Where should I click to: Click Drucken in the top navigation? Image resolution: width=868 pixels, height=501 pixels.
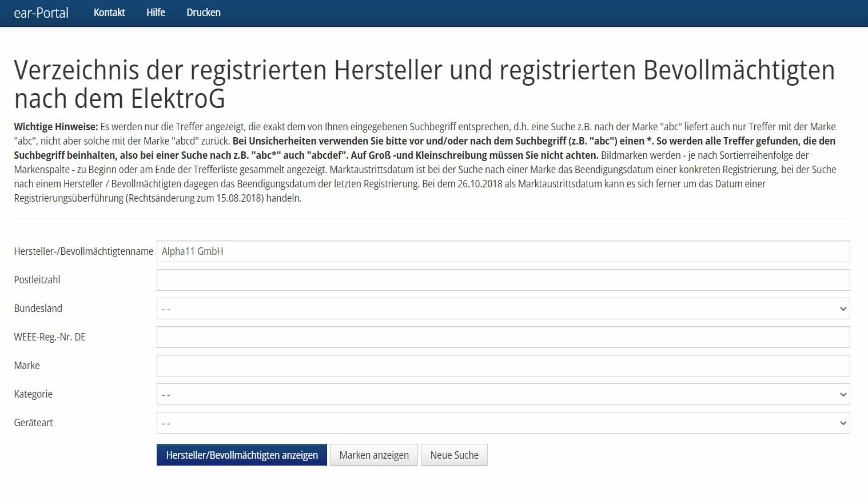204,13
